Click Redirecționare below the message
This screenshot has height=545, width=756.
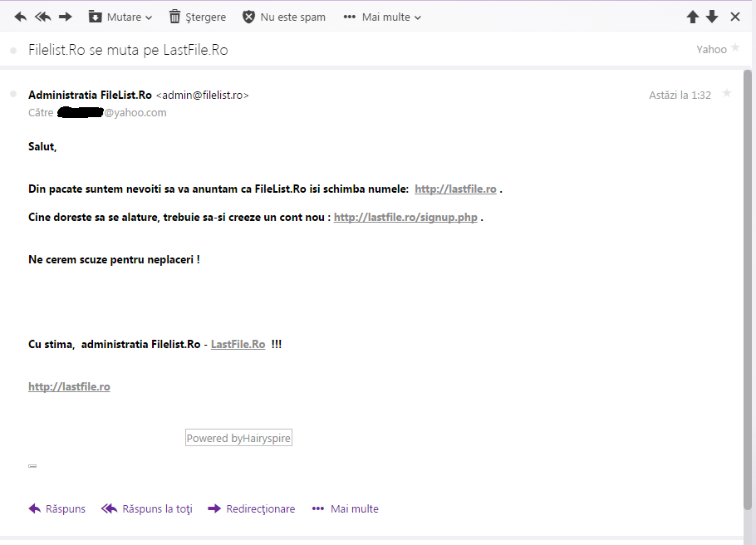click(x=252, y=508)
